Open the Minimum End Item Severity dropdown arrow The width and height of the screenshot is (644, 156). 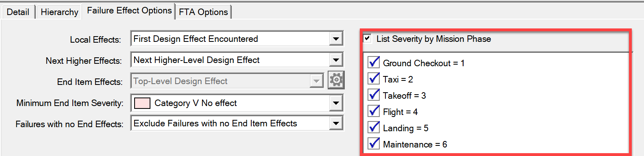point(336,103)
